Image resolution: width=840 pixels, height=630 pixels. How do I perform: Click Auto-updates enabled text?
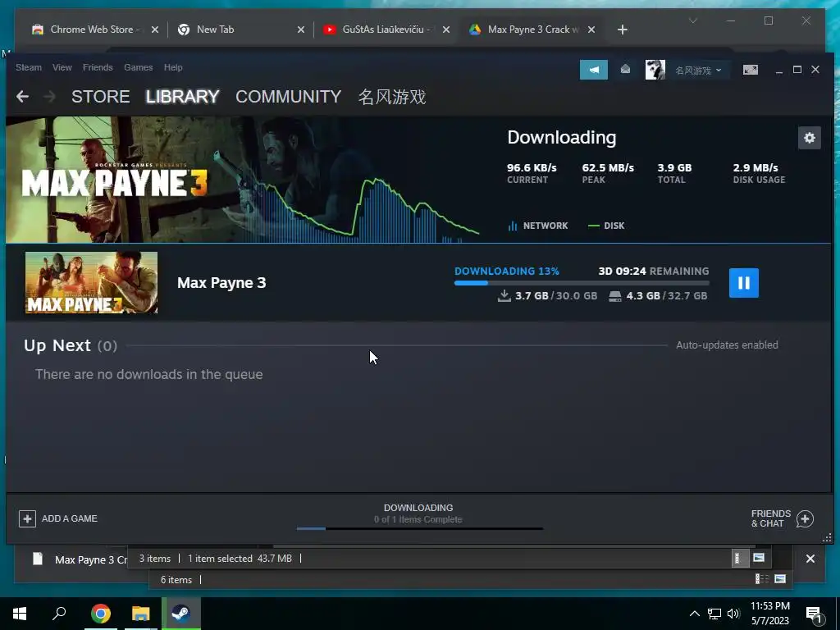click(x=727, y=345)
